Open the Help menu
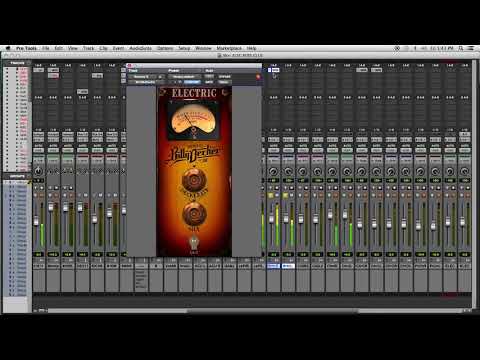Viewport: 480px width, 360px height. [x=251, y=48]
